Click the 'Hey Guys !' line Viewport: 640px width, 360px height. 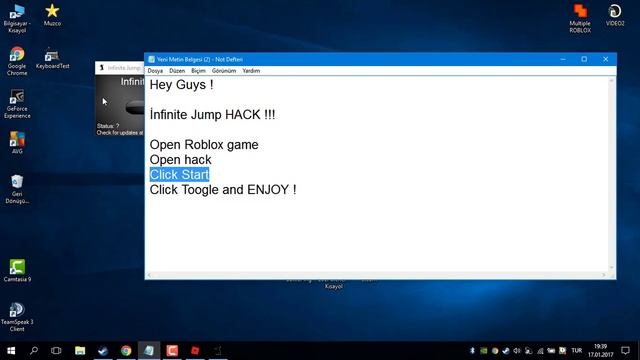click(181, 85)
